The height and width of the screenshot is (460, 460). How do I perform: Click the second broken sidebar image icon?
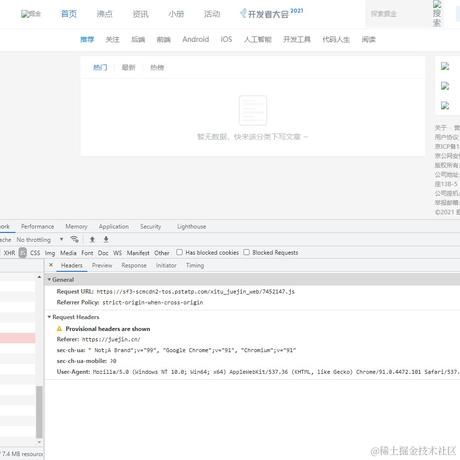pos(445,86)
